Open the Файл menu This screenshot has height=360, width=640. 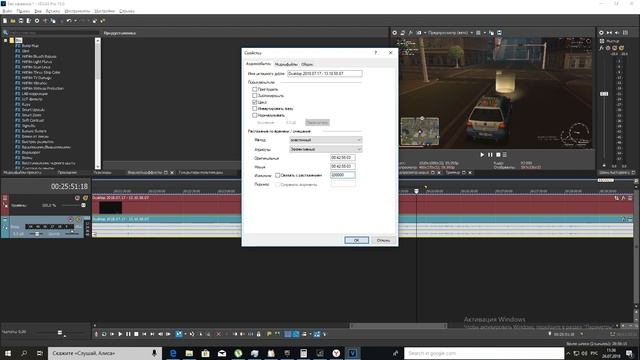pyautogui.click(x=7, y=11)
